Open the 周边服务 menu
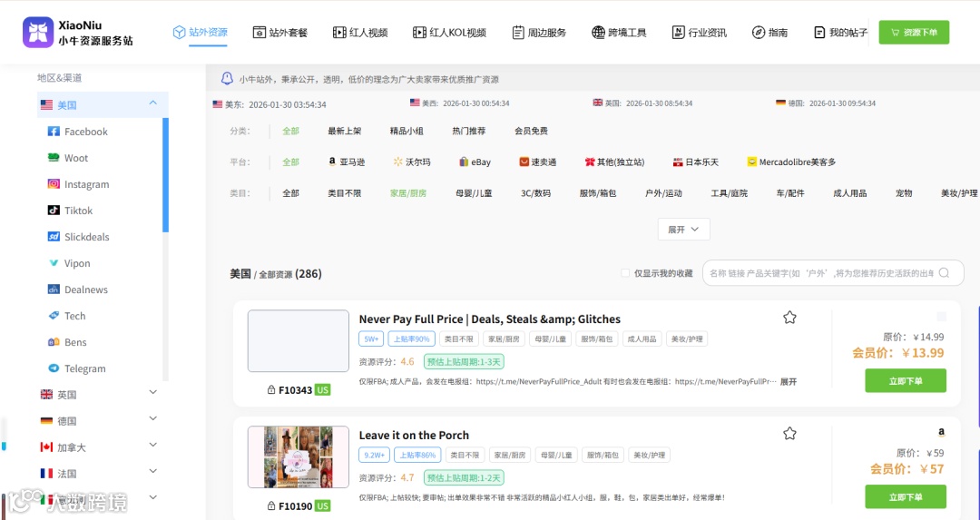Screen dimensions: 980x520 coord(539,32)
